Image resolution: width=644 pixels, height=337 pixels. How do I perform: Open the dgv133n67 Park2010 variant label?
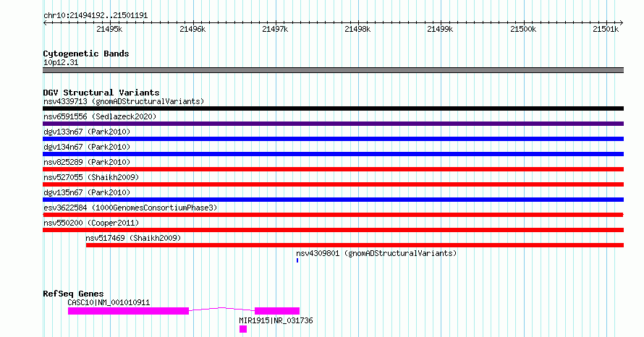coord(87,132)
